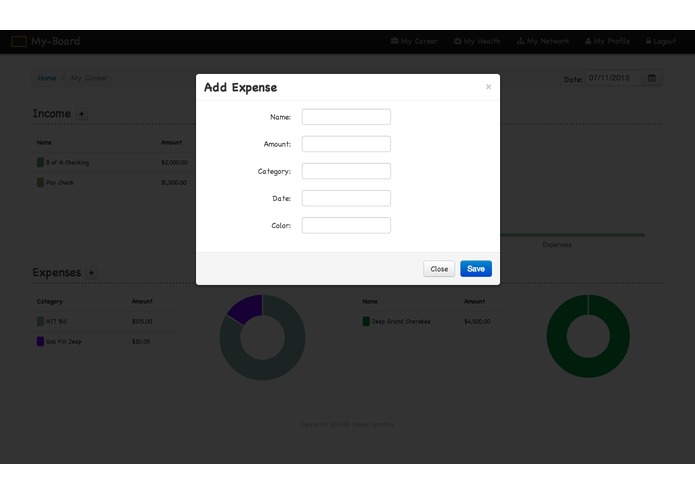Click the B of A Checking color swatch

(x=40, y=163)
